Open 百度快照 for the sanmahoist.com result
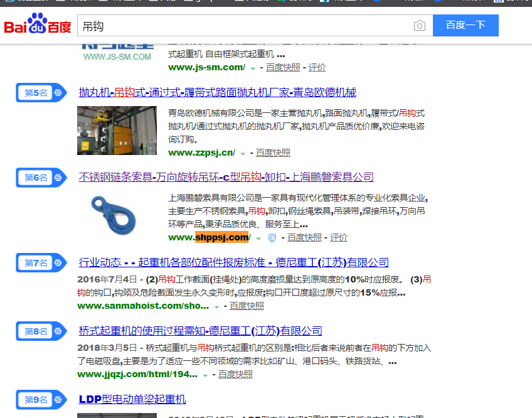 click(247, 306)
